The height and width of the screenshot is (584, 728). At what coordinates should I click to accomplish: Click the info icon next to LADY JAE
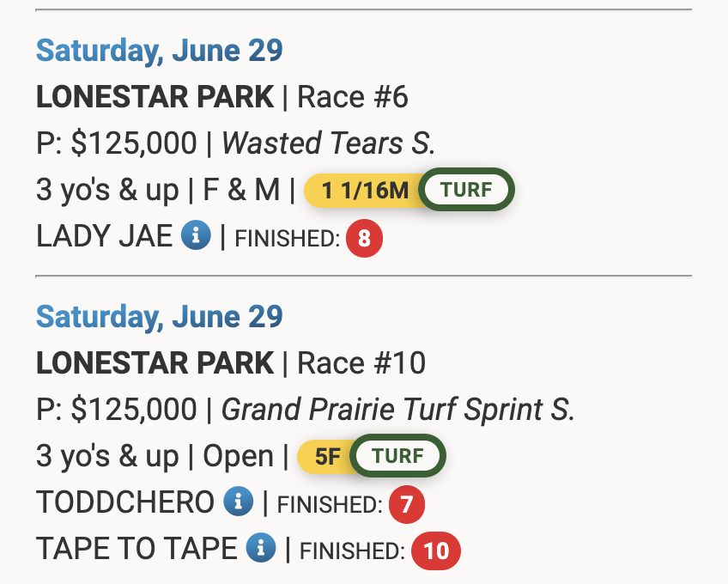point(196,237)
